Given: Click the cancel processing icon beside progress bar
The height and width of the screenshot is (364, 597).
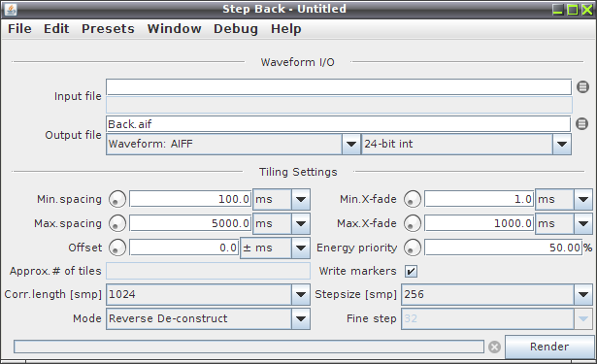Looking at the screenshot, I should 494,347.
